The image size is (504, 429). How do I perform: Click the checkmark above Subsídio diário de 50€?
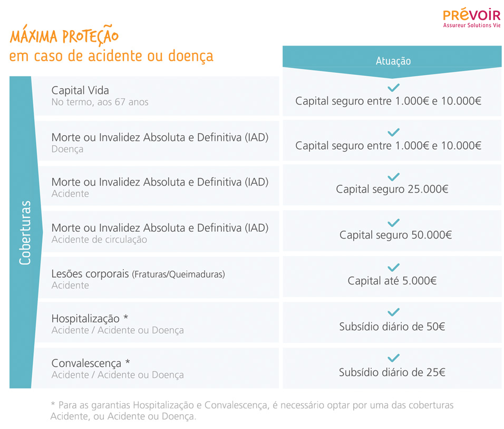pyautogui.click(x=393, y=312)
